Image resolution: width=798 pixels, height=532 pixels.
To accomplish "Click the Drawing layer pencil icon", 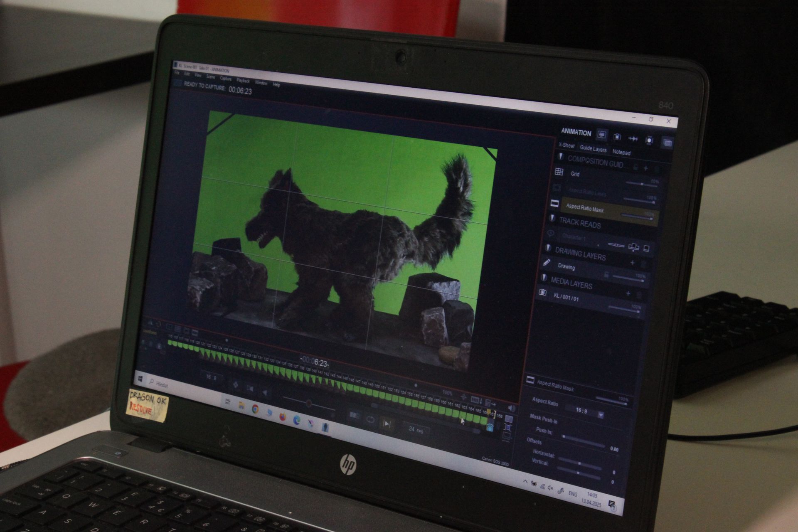I will click(x=547, y=263).
